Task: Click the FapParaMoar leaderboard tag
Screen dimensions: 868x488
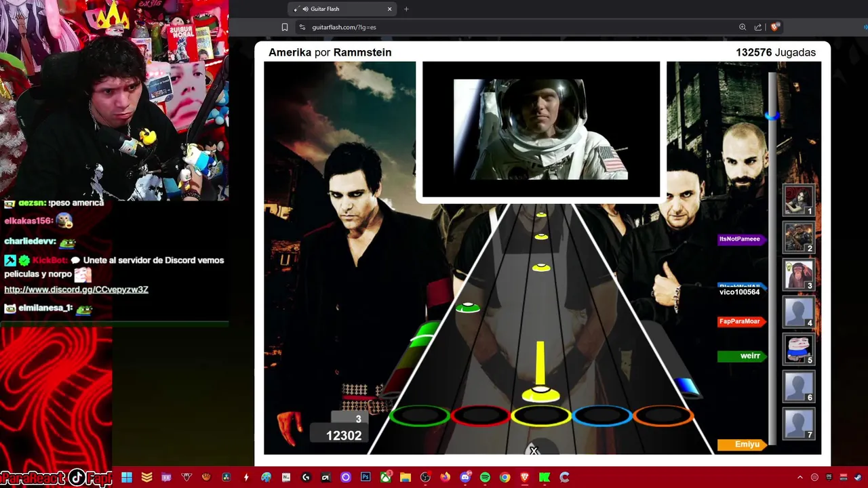Action: click(x=742, y=321)
